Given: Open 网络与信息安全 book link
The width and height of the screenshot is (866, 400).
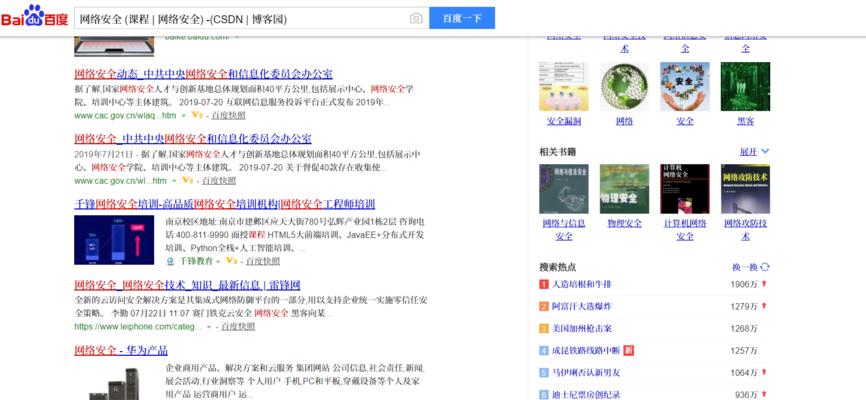Looking at the screenshot, I should (x=564, y=230).
